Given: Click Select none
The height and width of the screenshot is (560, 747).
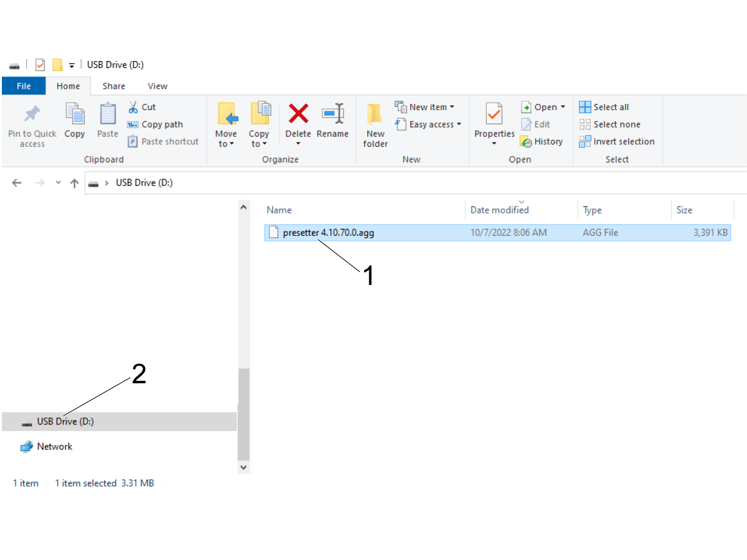Looking at the screenshot, I should tap(609, 124).
